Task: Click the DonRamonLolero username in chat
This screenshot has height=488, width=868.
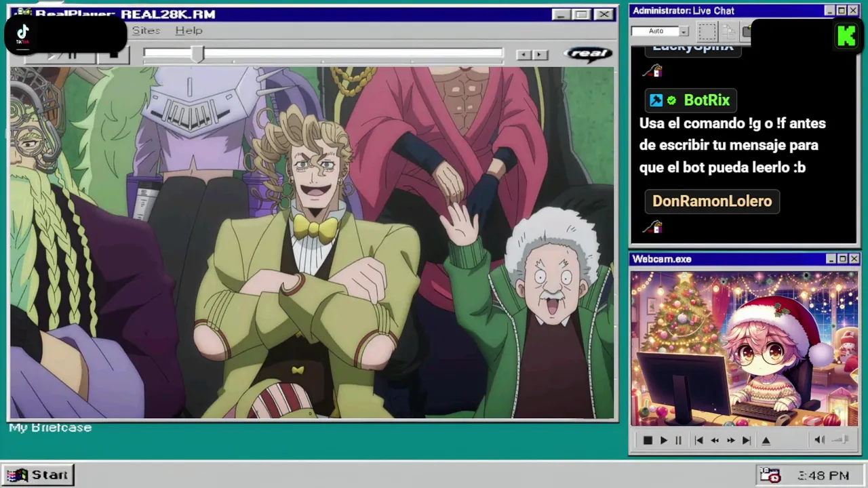Action: (712, 201)
